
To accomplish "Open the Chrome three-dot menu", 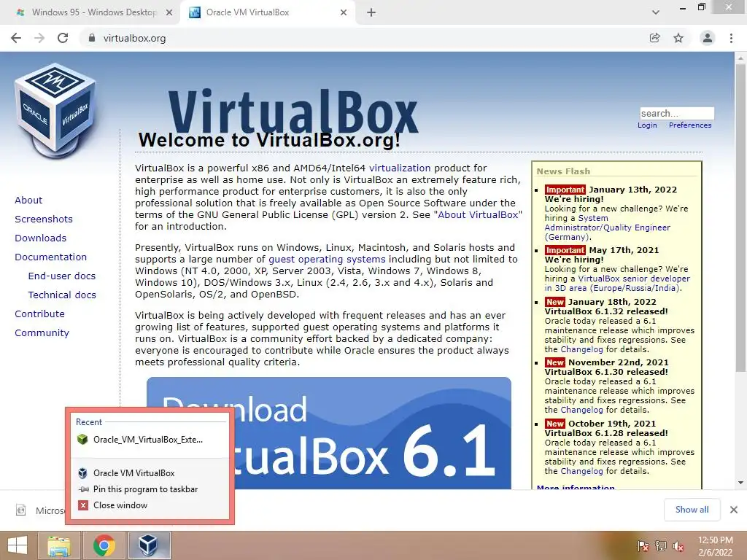I will point(731,38).
